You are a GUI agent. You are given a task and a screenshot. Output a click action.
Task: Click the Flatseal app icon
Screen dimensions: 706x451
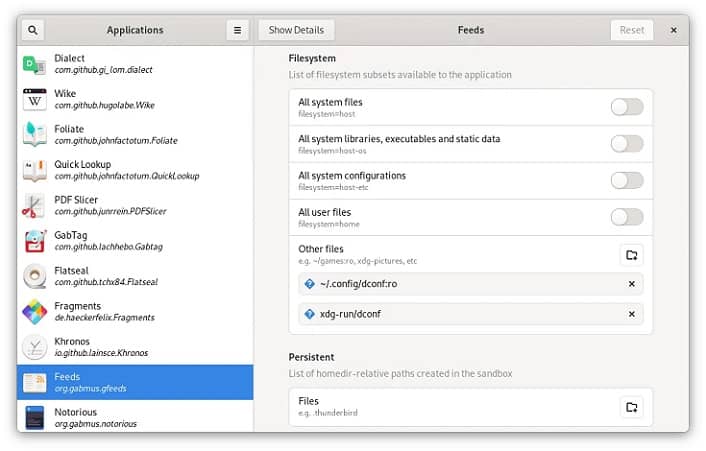(x=35, y=276)
